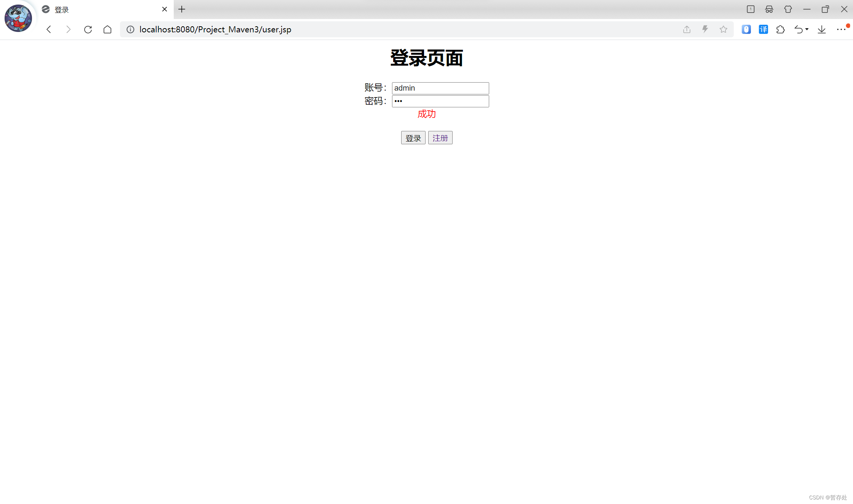Screen dimensions: 853x504
Task: Click the browser back navigation icon
Action: 49,29
